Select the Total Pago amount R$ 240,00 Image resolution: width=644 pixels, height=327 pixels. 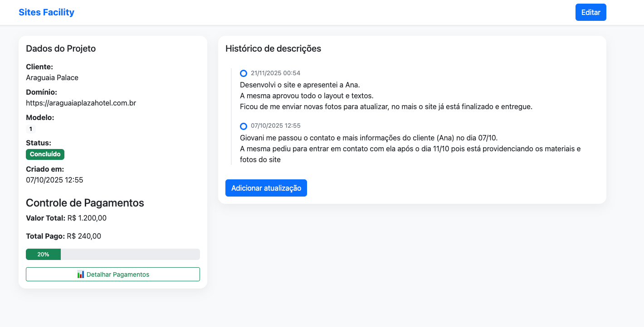[84, 236]
